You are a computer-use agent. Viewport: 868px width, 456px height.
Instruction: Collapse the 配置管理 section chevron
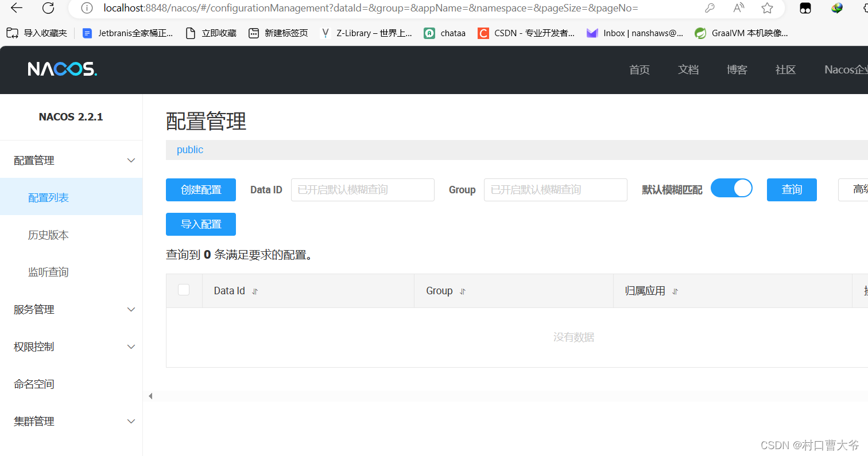pos(131,160)
